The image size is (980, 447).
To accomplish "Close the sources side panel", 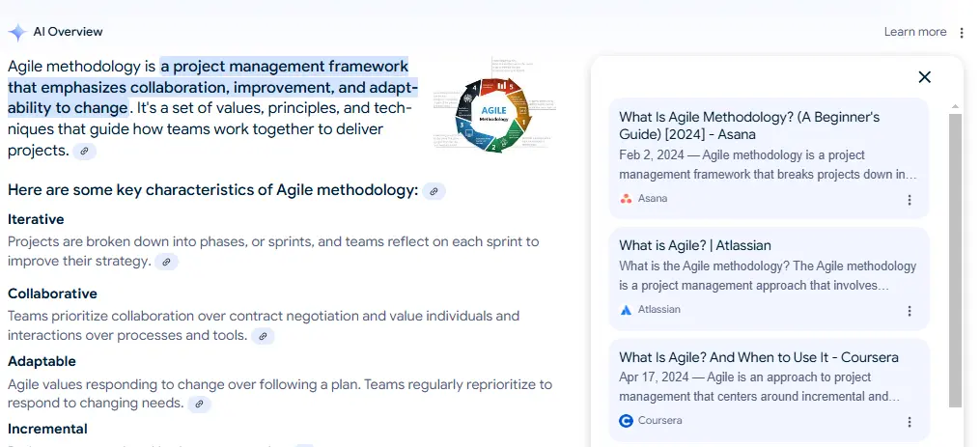I will point(924,77).
